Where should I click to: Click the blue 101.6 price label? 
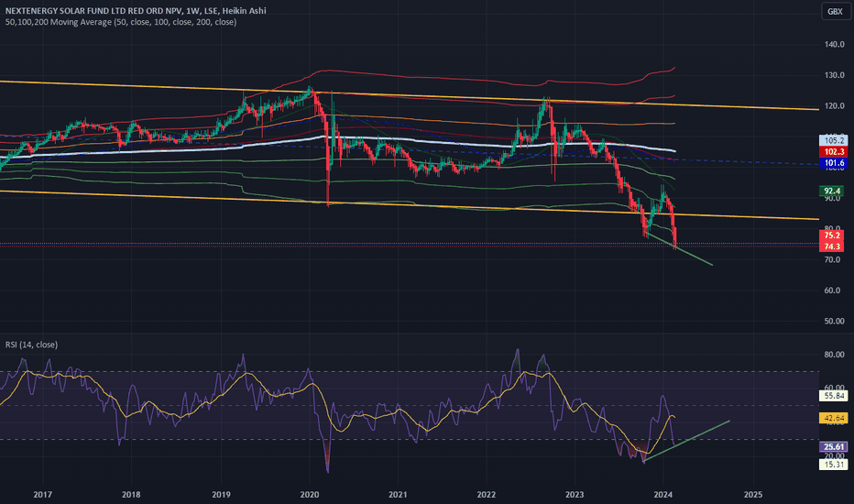[x=833, y=163]
